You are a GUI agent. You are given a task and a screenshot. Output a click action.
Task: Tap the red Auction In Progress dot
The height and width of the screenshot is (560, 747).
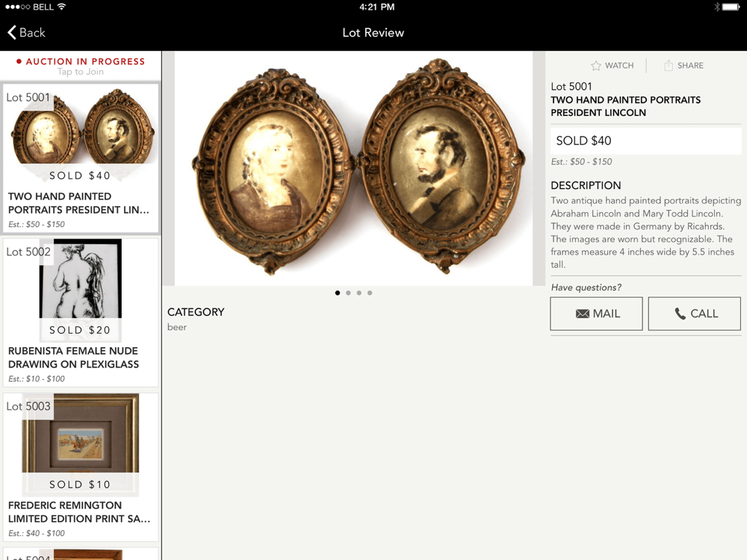tap(19, 61)
